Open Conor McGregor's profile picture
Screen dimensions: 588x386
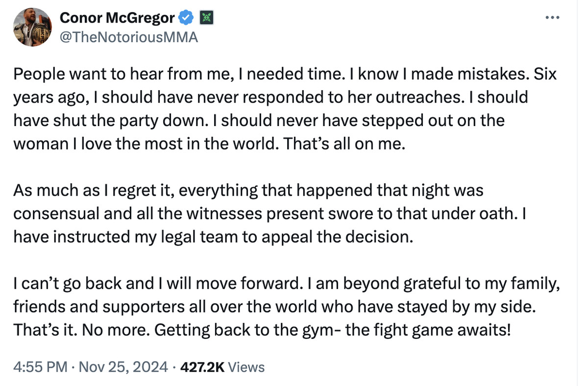tap(32, 27)
